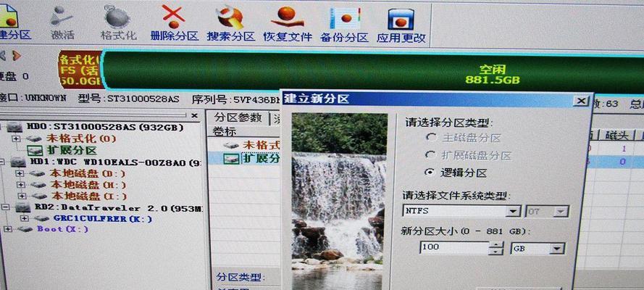Click the waterfall image in dialog

(x=340, y=202)
